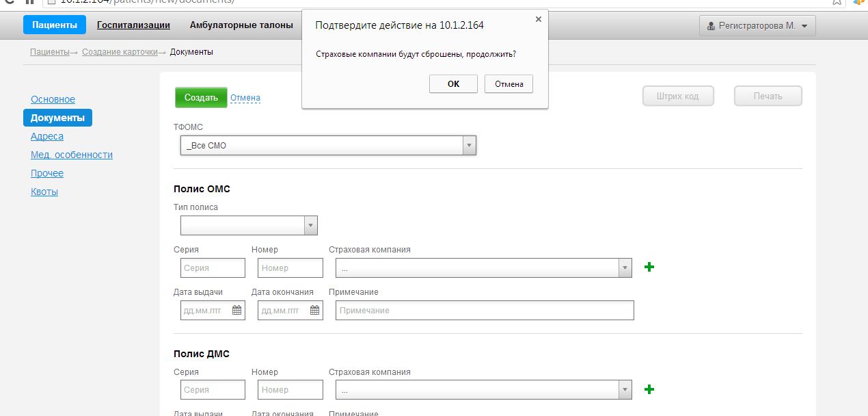Viewport: 868px width, 416px height.
Task: Focus the ОМС Номер input field
Action: coord(290,268)
